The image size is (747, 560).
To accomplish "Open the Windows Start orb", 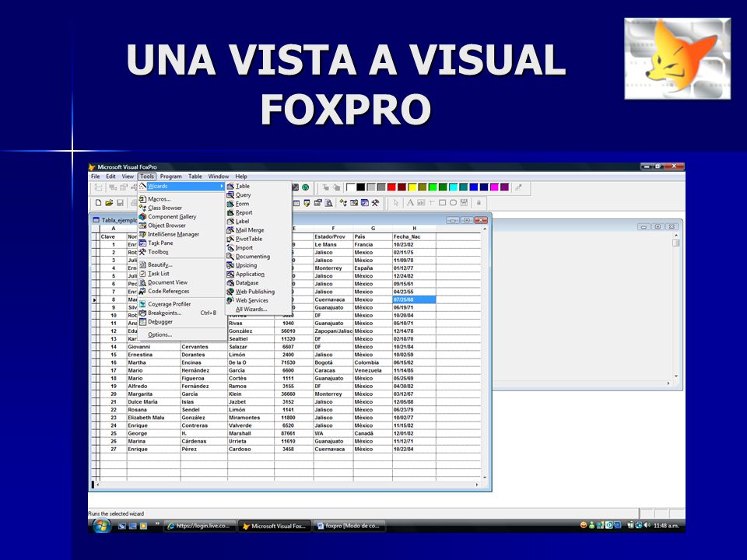I will [101, 526].
